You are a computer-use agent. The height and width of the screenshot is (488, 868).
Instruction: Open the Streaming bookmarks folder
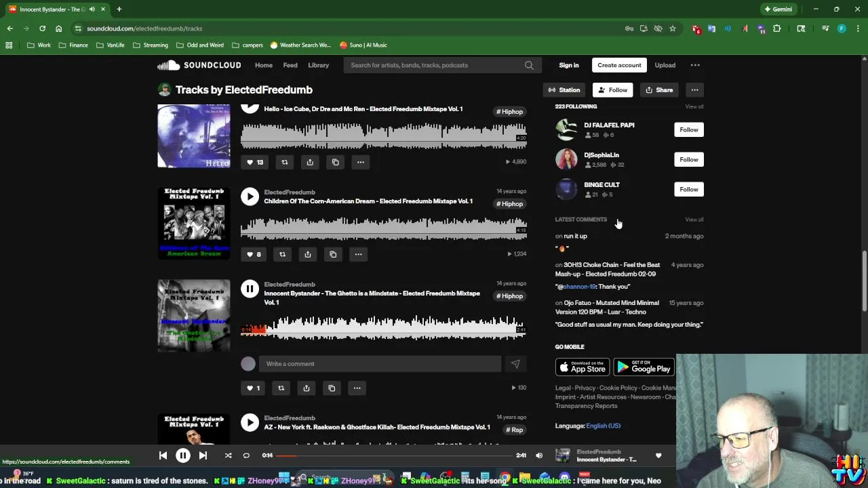(x=151, y=45)
